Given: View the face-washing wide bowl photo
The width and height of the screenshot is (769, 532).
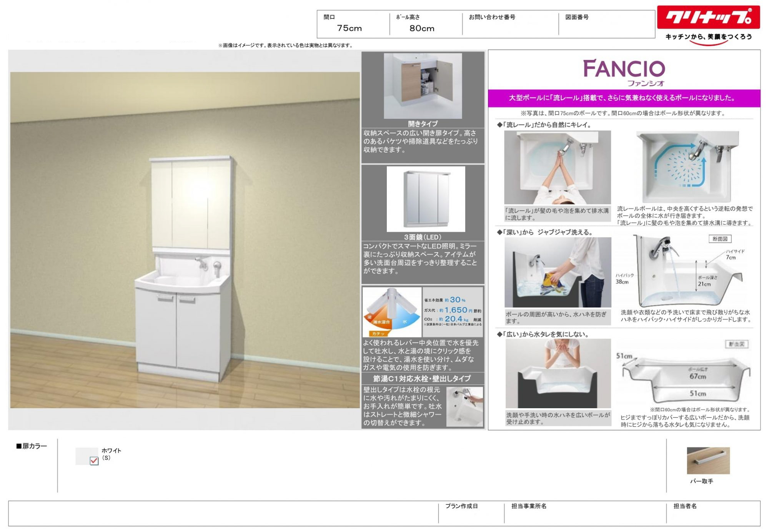Looking at the screenshot, I should click(x=558, y=373).
